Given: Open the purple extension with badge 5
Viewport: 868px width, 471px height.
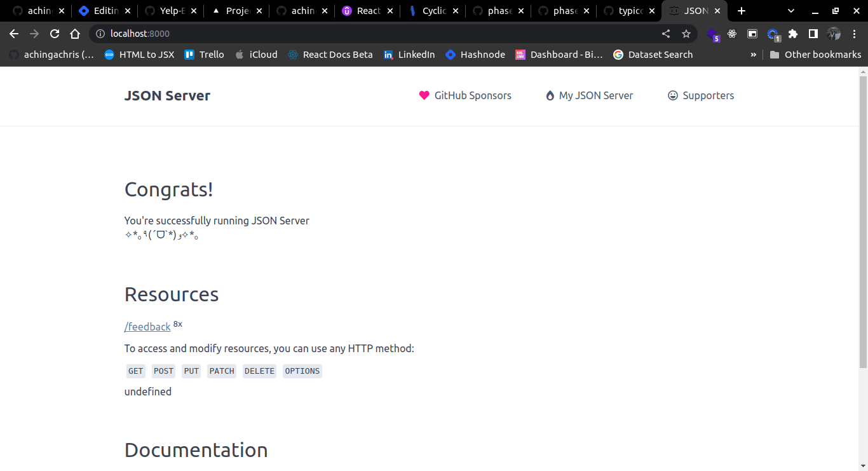Looking at the screenshot, I should 713,34.
